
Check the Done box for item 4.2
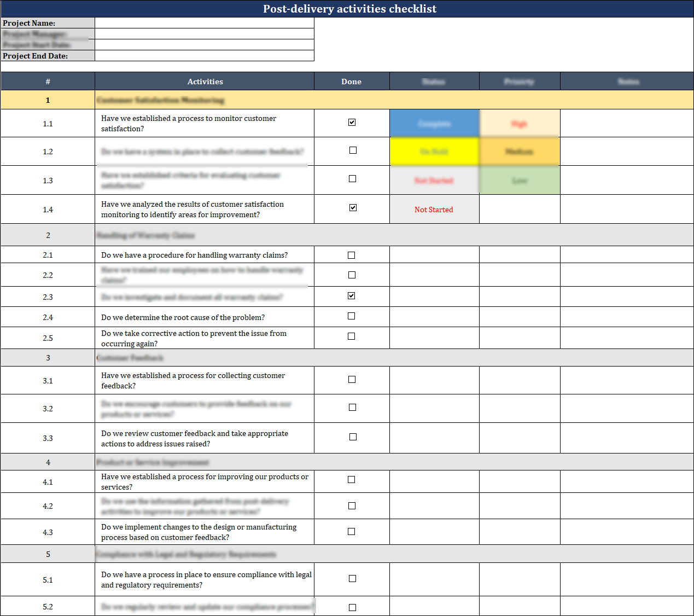352,505
